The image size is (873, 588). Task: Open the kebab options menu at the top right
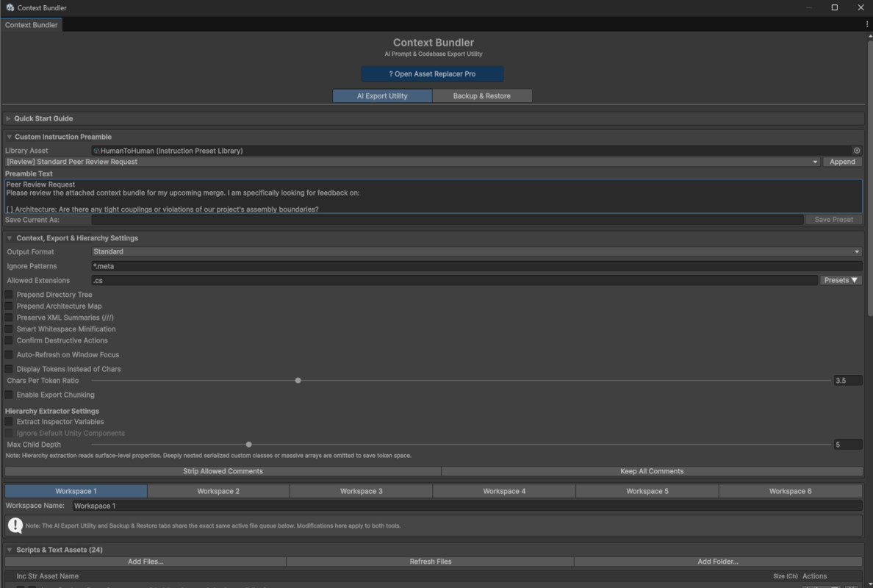[x=867, y=24]
